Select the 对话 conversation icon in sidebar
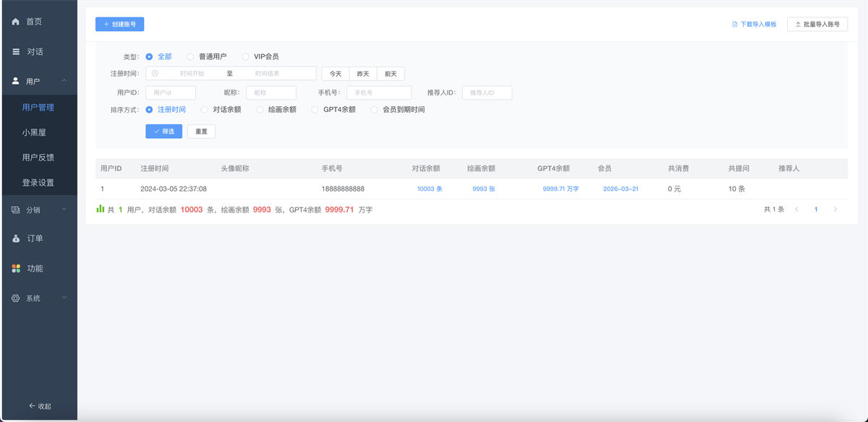This screenshot has height=422, width=868. pos(14,51)
